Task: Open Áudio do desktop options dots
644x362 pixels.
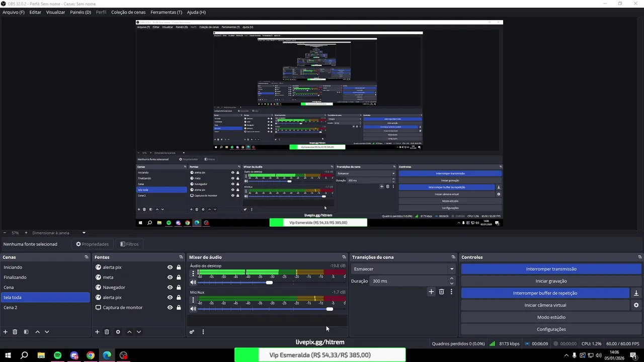Action: (193, 274)
